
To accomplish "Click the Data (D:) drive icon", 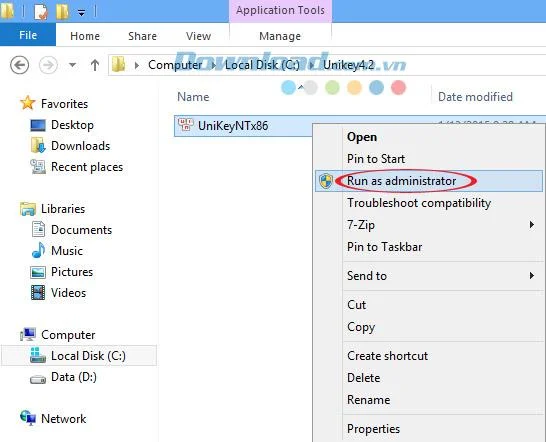I will tap(38, 378).
